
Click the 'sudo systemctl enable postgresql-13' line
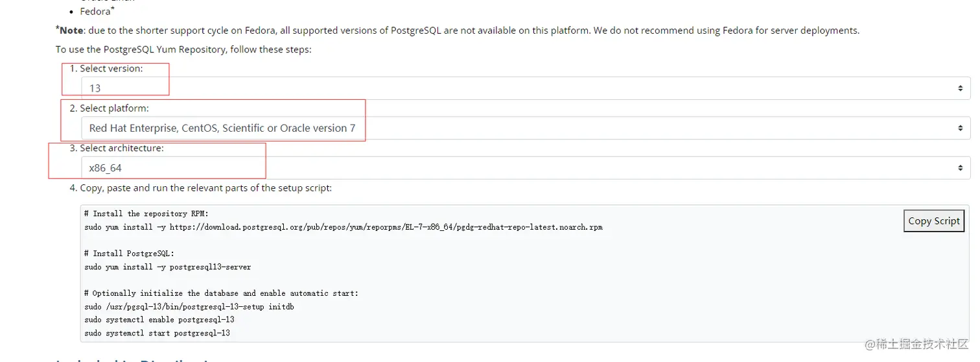pyautogui.click(x=159, y=320)
